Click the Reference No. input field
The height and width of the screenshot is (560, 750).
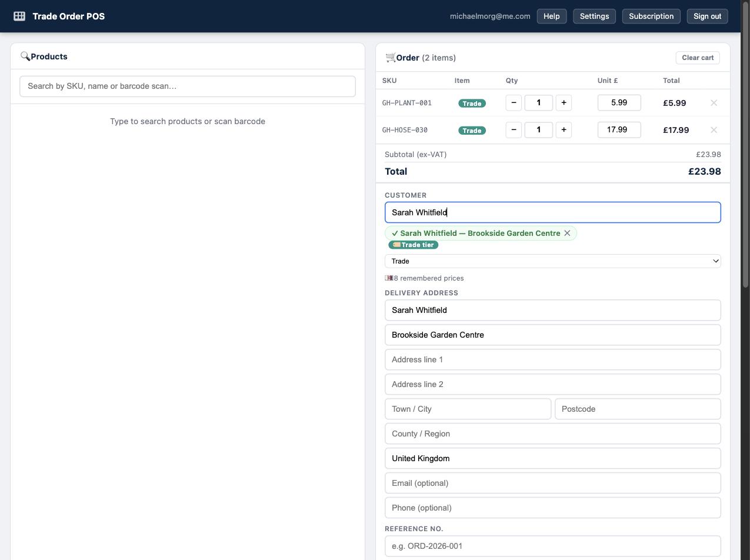coord(553,546)
